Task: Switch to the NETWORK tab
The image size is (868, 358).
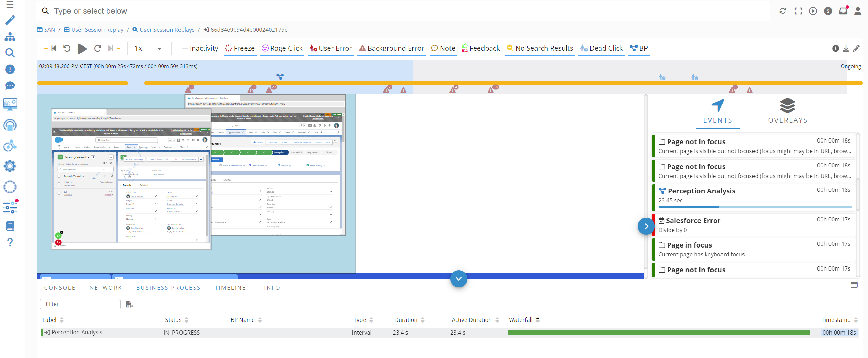Action: click(x=106, y=288)
